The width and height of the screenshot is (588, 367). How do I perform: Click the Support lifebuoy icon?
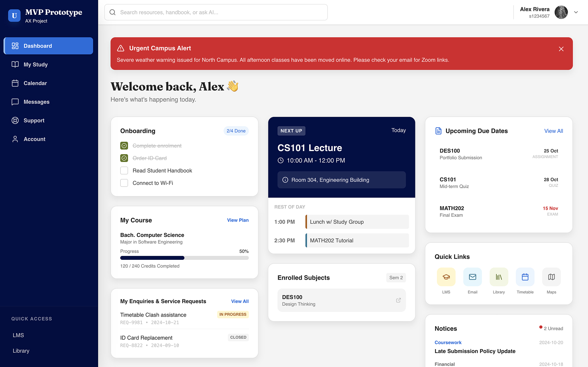15,120
